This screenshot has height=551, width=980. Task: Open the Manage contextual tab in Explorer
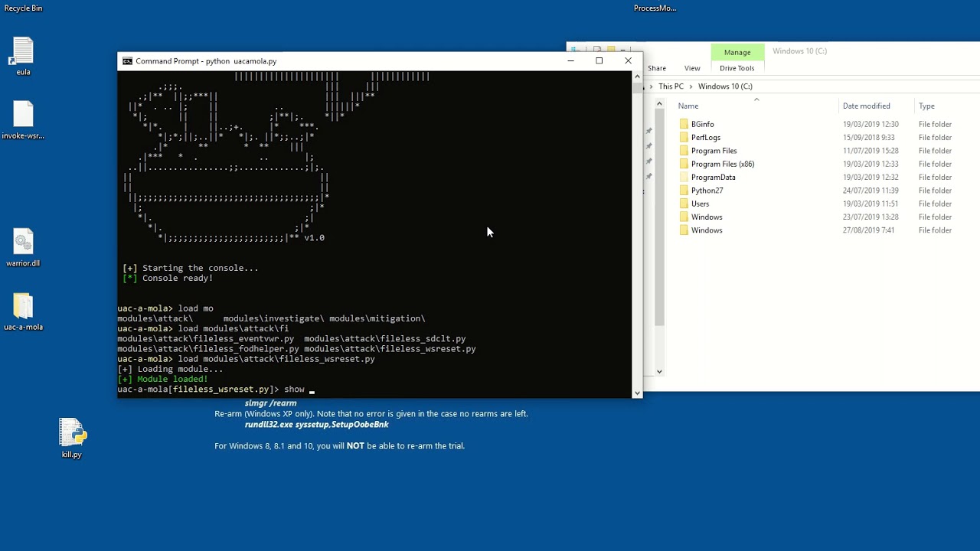[737, 52]
